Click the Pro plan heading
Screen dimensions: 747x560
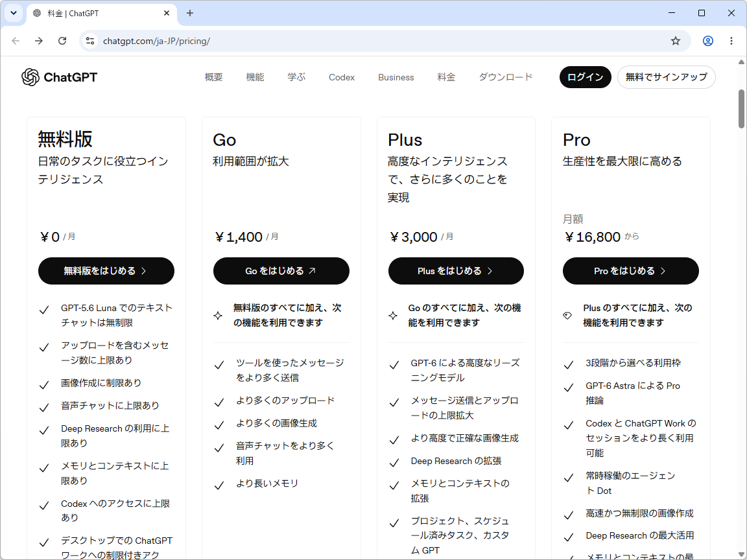(x=576, y=140)
